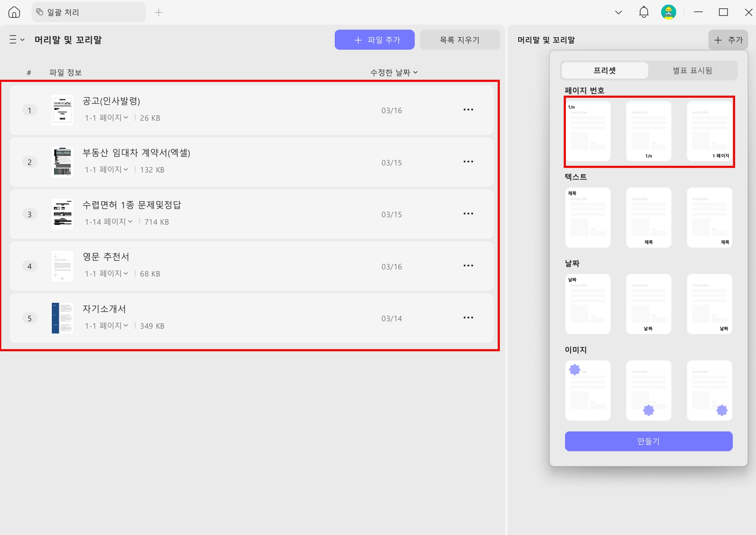Open the user profile avatar
Viewport: 756px width, 535px height.
click(x=669, y=12)
